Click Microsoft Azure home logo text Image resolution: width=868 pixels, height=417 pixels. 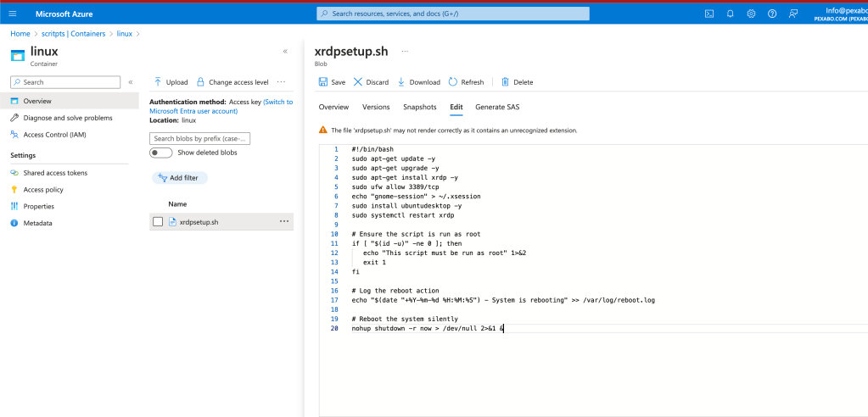(64, 14)
